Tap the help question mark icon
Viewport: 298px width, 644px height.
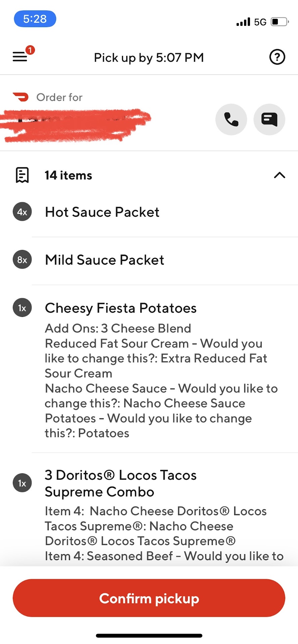coord(277,57)
